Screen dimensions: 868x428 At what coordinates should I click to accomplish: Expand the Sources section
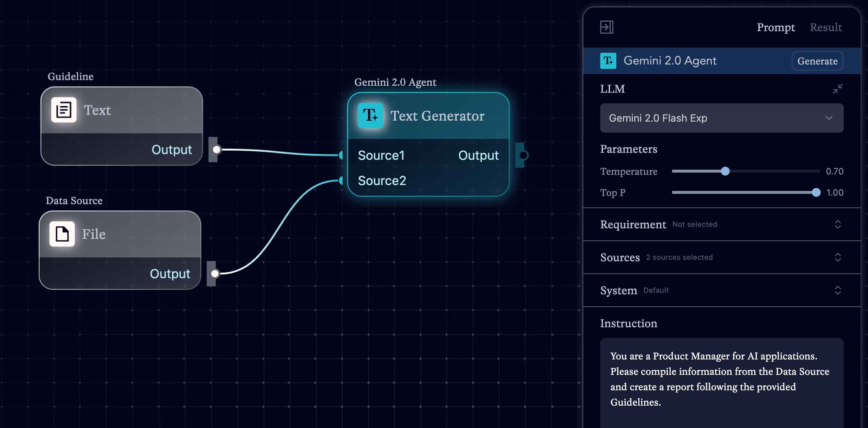click(x=838, y=257)
